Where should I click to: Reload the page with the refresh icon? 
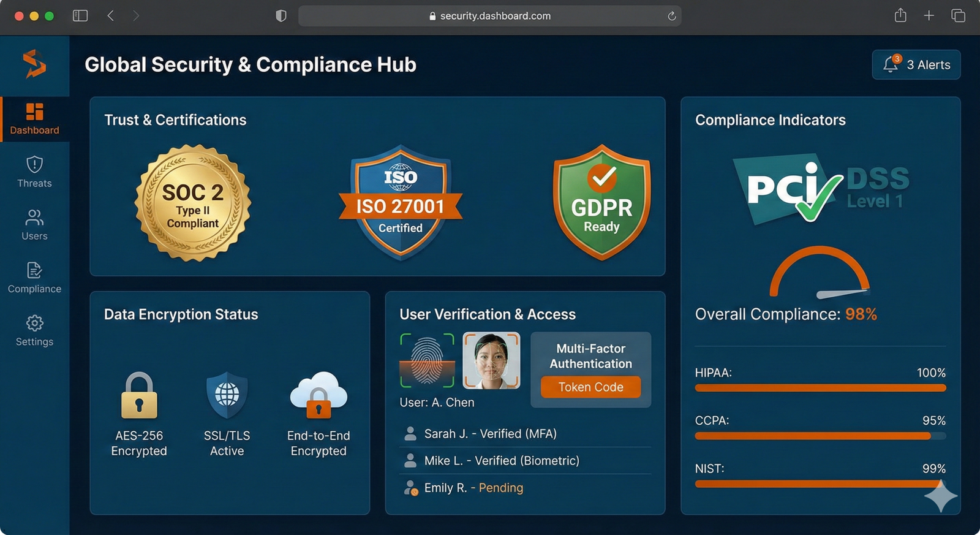pos(671,16)
